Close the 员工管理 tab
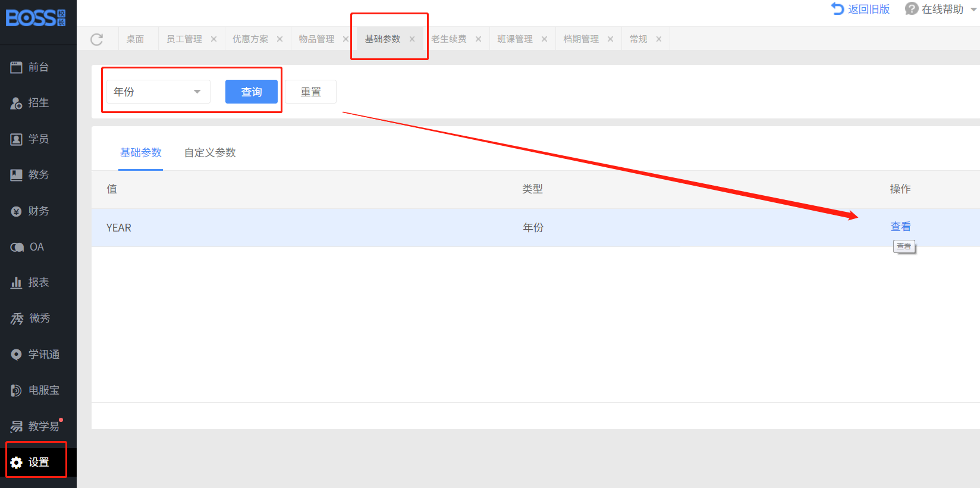980x488 pixels. tap(213, 39)
